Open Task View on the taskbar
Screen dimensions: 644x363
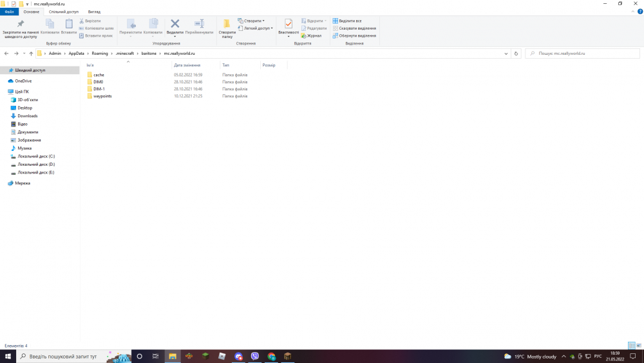(x=156, y=357)
